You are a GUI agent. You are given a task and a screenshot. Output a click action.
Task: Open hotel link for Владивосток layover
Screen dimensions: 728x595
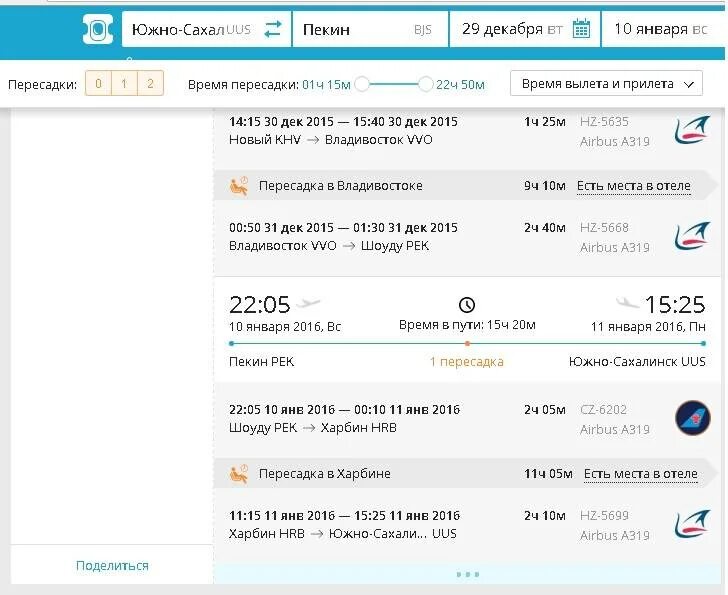(634, 186)
